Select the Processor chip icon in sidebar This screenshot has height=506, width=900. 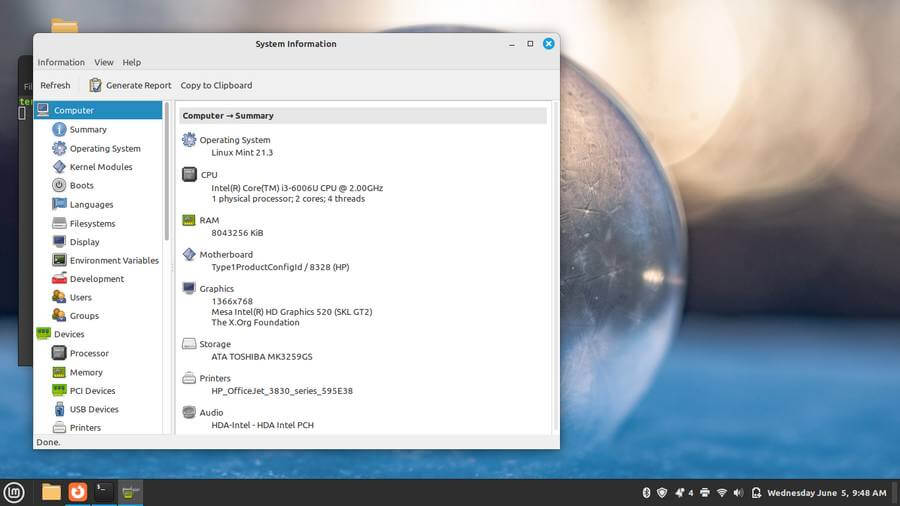tap(59, 353)
